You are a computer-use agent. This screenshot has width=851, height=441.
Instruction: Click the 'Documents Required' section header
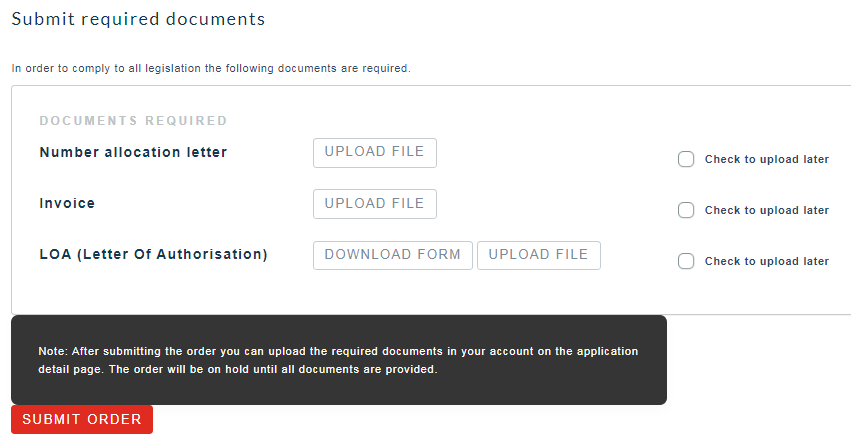point(133,121)
